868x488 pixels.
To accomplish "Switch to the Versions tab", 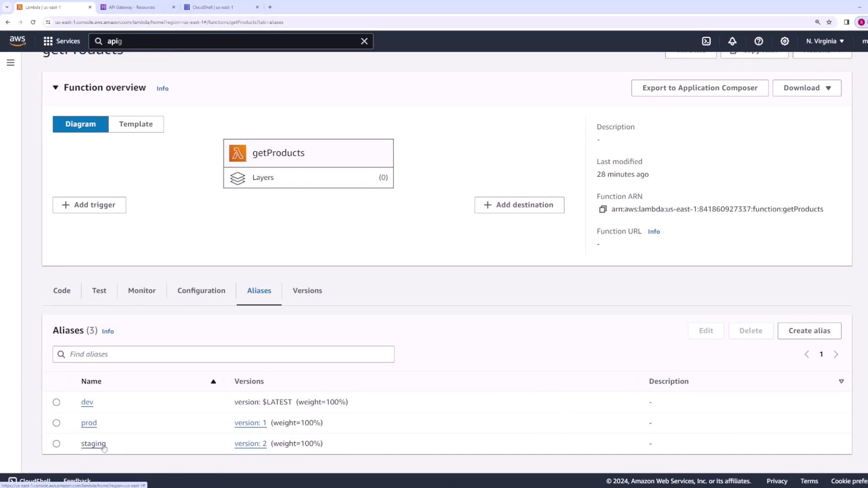I will pyautogui.click(x=307, y=291).
